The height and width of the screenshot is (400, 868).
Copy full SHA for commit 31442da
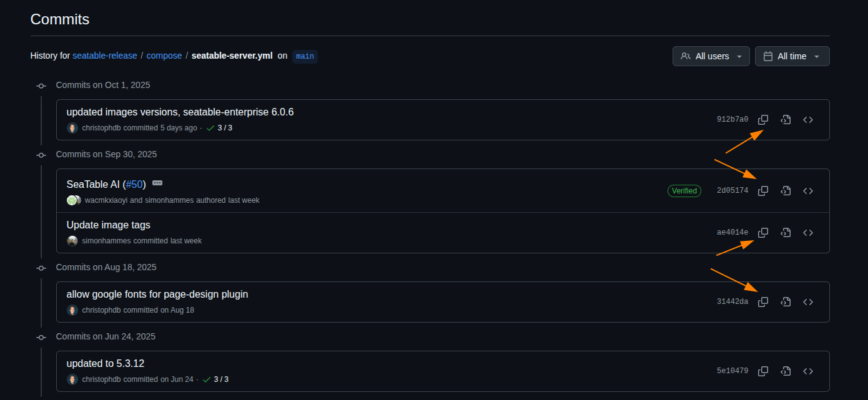coord(763,302)
